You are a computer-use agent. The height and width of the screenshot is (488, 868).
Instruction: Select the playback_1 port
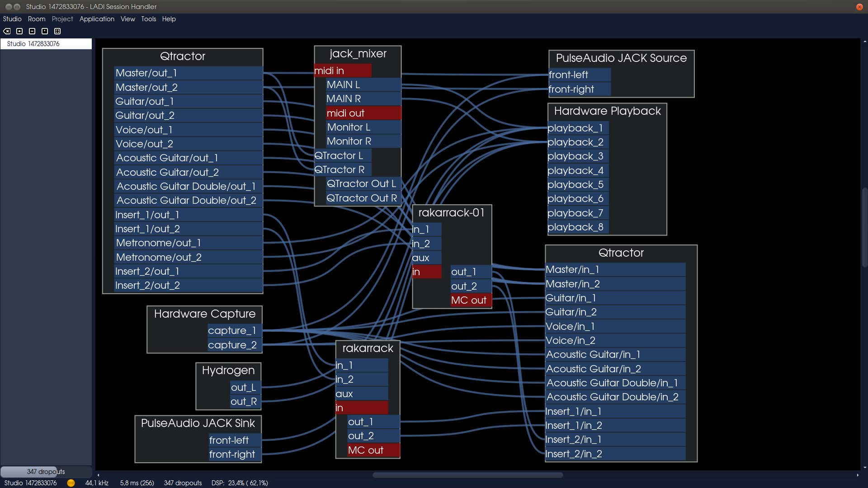point(578,128)
